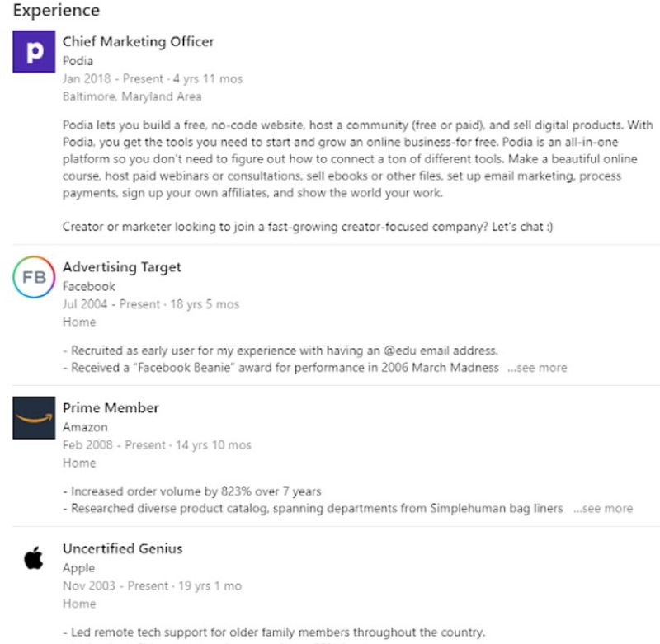The height and width of the screenshot is (644, 660).
Task: Open the Prime Member position title
Action: 111,407
